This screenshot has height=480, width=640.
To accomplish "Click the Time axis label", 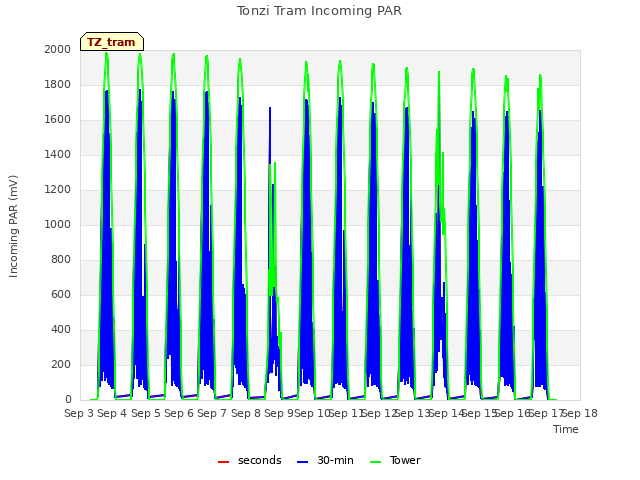I will click(x=566, y=429).
